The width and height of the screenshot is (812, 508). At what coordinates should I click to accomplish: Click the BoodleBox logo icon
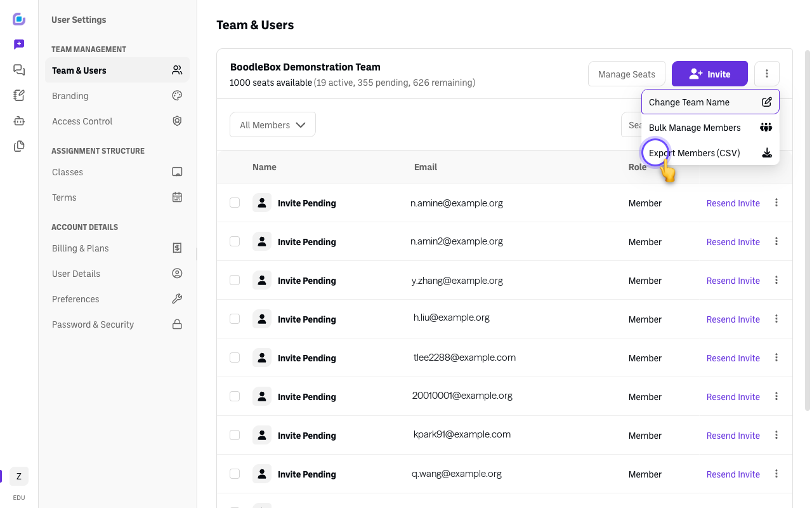click(x=19, y=19)
